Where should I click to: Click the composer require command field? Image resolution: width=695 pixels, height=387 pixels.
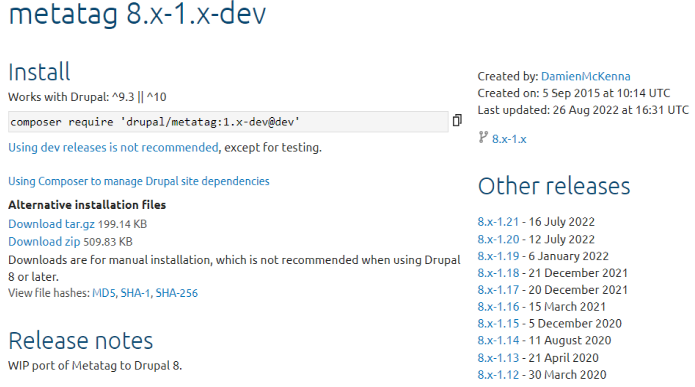pyautogui.click(x=228, y=121)
